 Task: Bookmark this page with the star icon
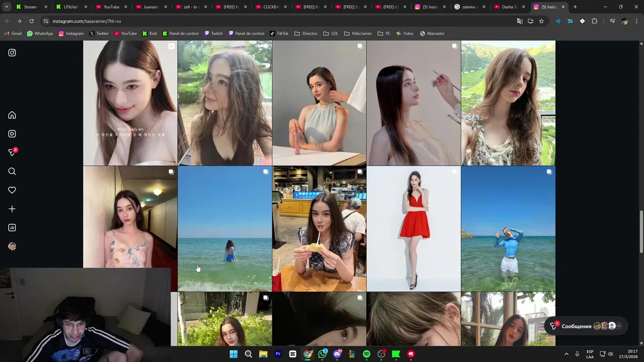point(541,21)
